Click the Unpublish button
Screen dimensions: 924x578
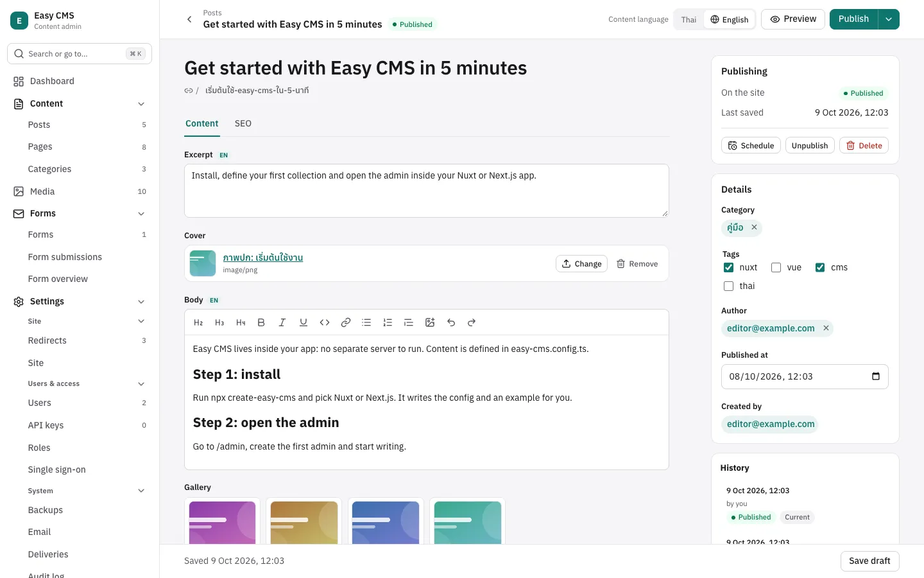pos(810,146)
